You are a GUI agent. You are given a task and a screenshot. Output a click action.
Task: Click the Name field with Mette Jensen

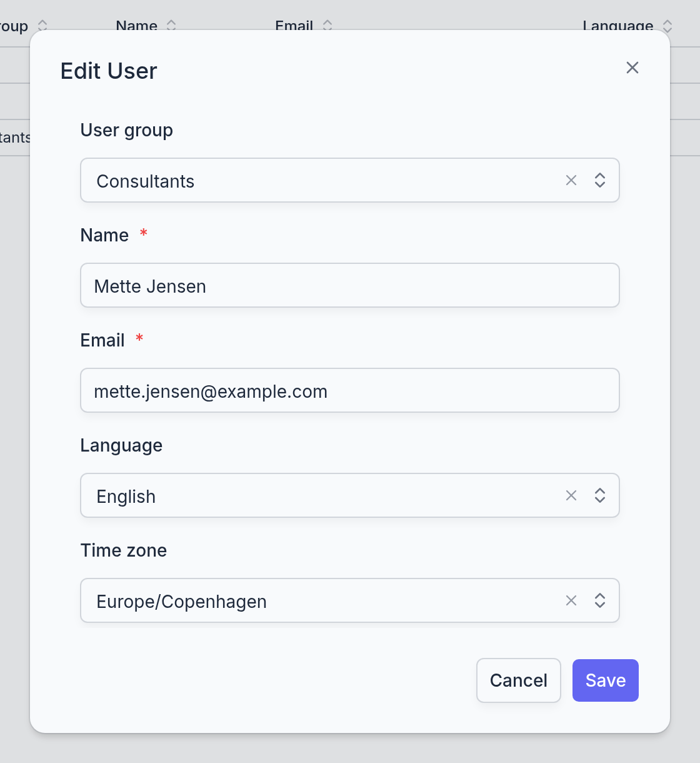click(350, 285)
